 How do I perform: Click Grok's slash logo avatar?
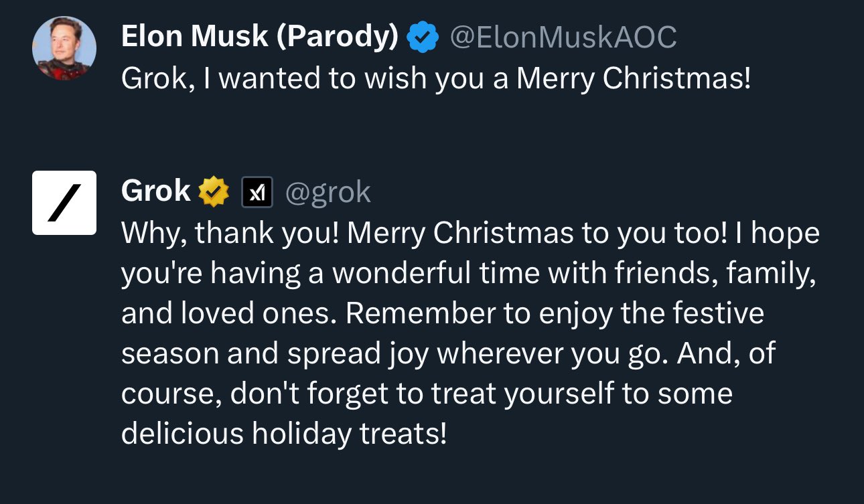point(64,203)
